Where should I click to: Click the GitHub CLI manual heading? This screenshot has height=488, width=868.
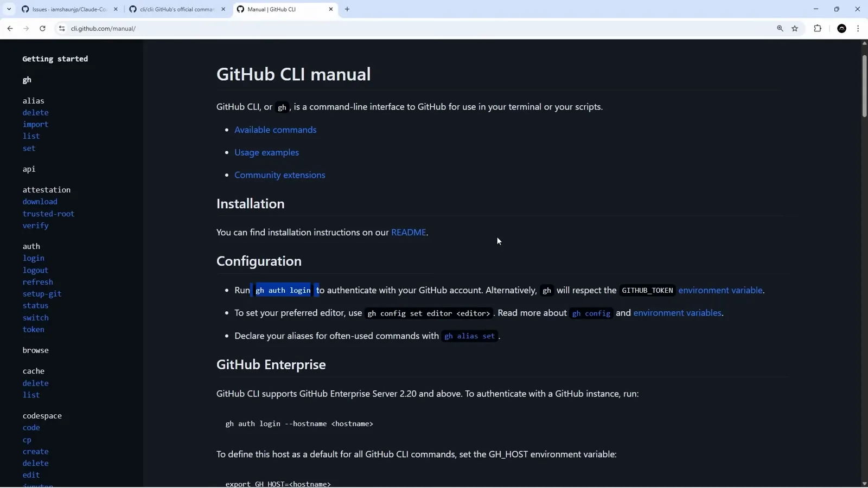293,74
